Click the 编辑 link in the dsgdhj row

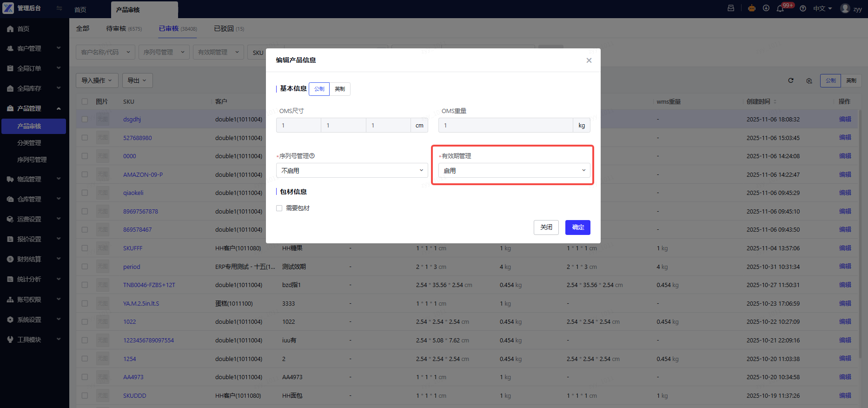pos(845,120)
